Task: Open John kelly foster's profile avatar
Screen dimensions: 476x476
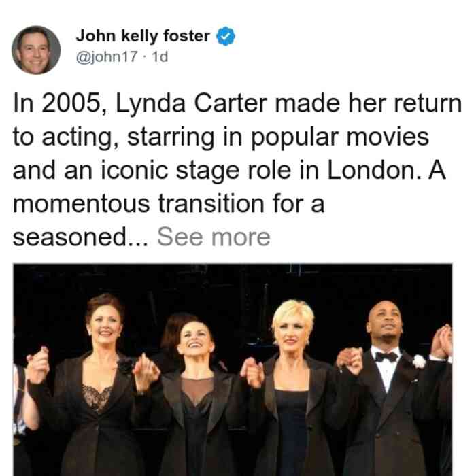Action: [x=36, y=50]
